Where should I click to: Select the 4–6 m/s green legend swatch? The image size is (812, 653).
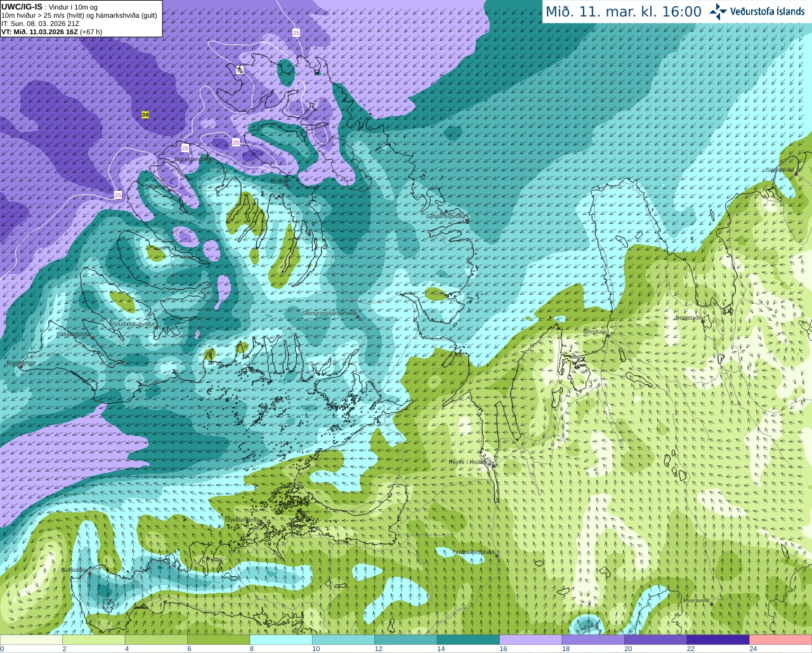tap(156, 640)
